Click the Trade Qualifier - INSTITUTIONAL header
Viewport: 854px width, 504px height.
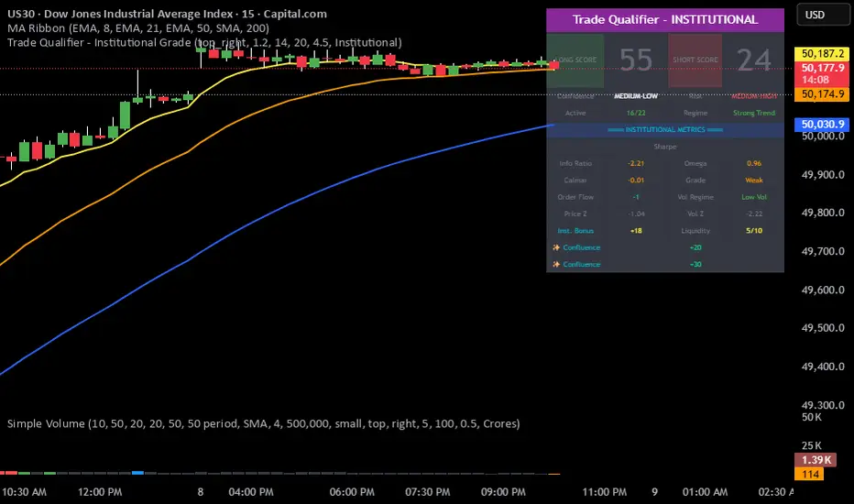665,19
